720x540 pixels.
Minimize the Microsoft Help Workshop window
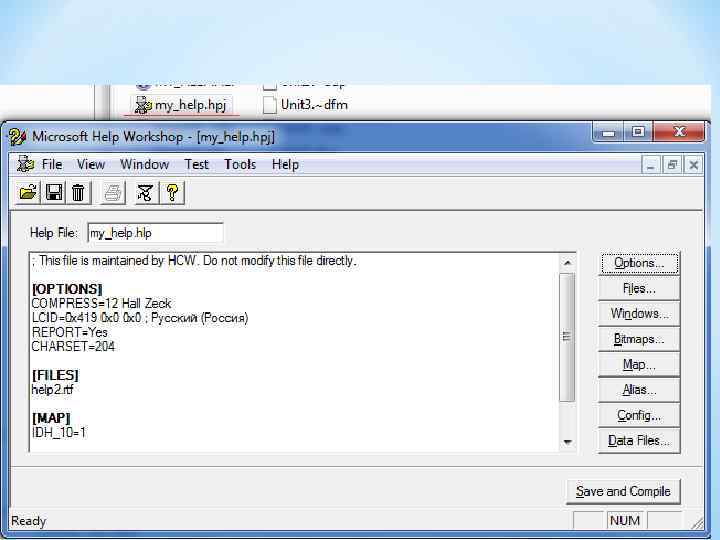609,132
